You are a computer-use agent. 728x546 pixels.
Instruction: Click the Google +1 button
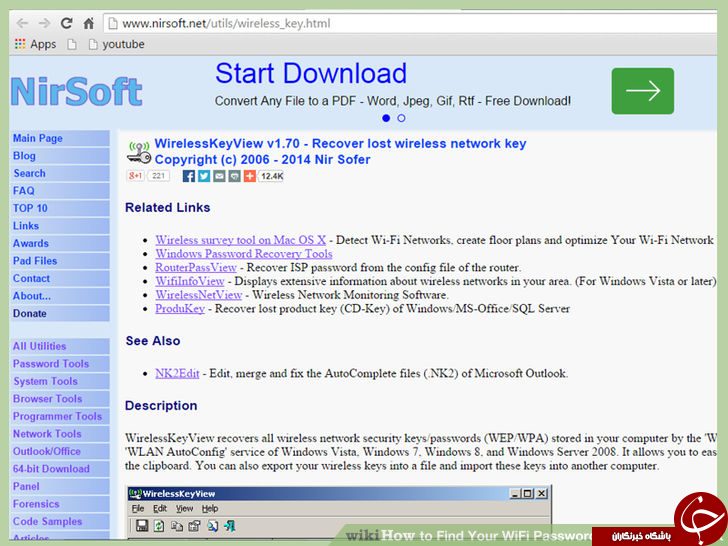point(136,176)
